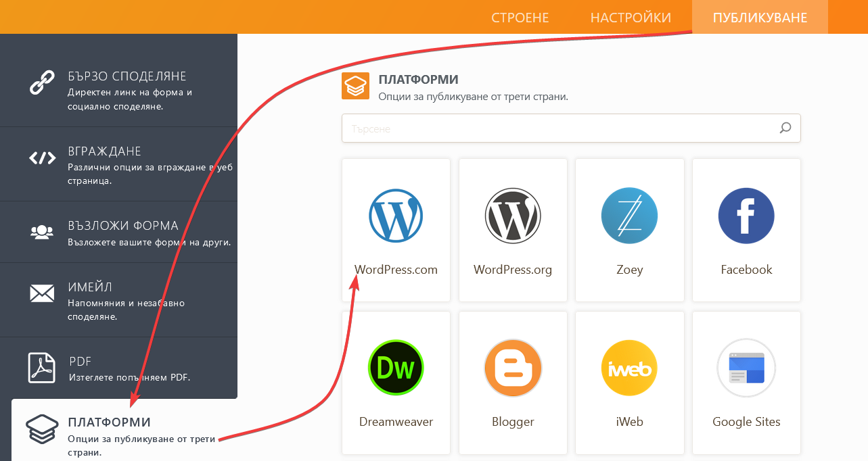Click text Възложете вашите форми на други.

click(x=149, y=242)
